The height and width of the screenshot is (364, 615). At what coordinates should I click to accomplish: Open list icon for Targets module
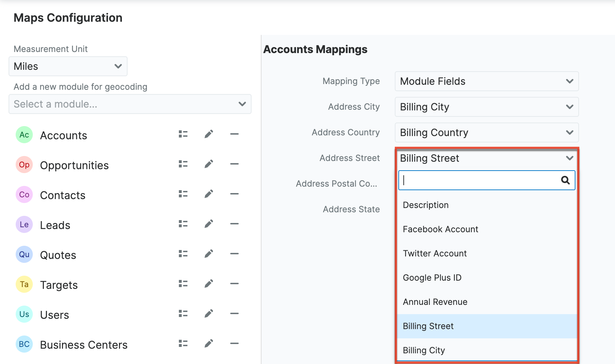point(183,284)
